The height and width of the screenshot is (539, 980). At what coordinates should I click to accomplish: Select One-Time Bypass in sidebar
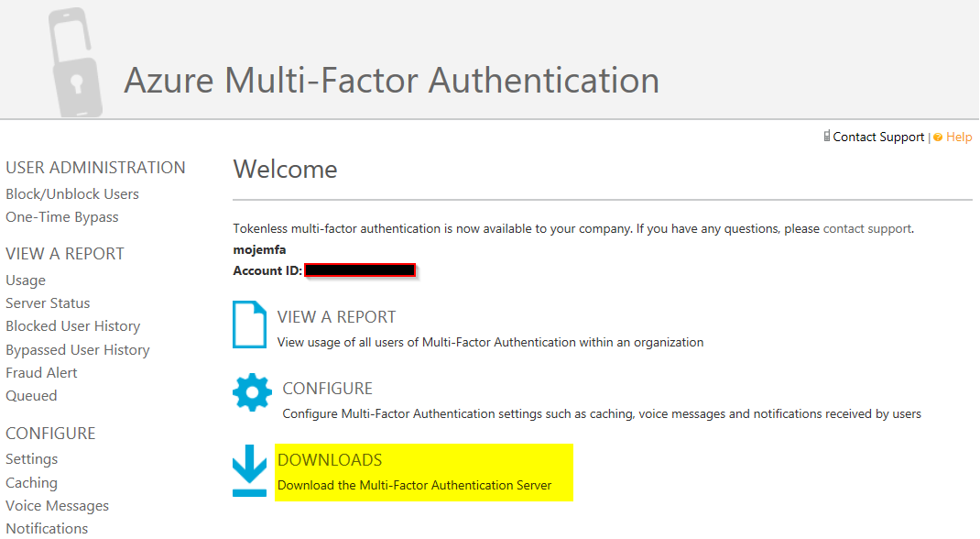click(62, 217)
